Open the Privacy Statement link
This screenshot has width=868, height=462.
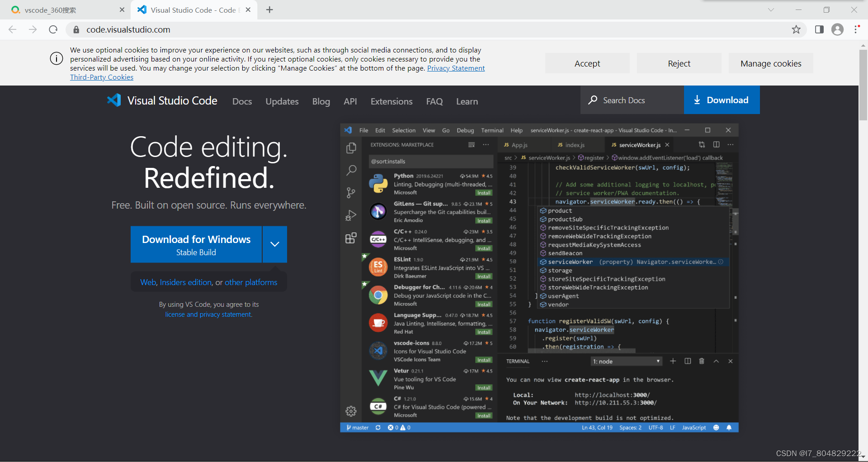(x=456, y=68)
